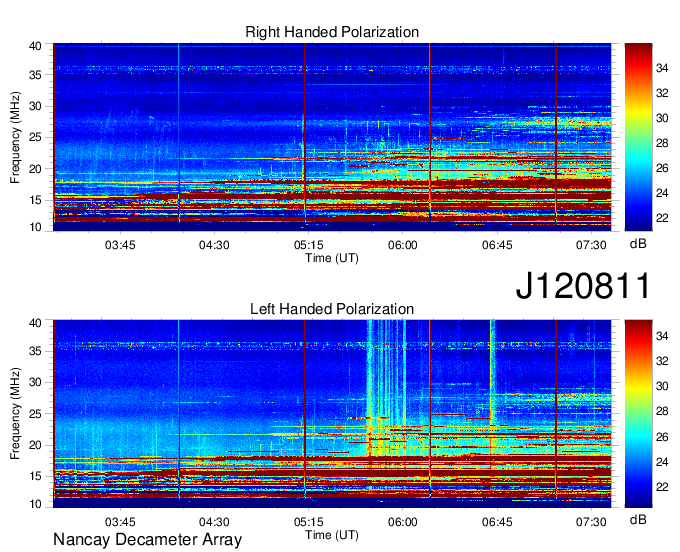Click the bottom plot's 'Frequency (MHz)' axis label
680x552 pixels.
[15, 414]
